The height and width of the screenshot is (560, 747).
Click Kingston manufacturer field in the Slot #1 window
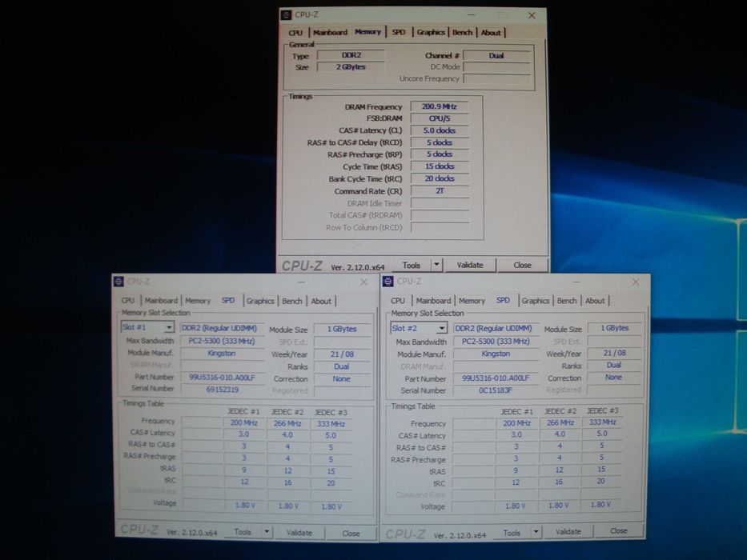click(222, 354)
